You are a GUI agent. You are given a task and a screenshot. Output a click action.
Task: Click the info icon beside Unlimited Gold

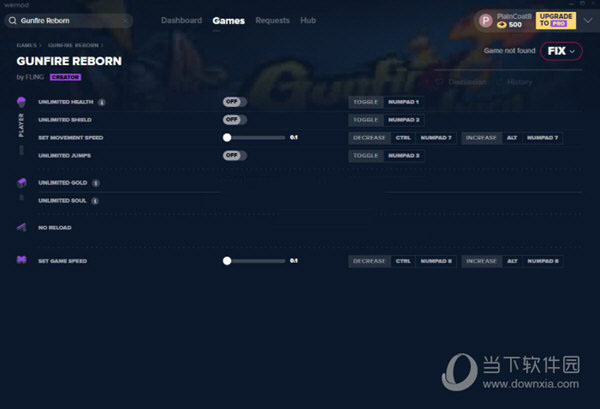[96, 183]
